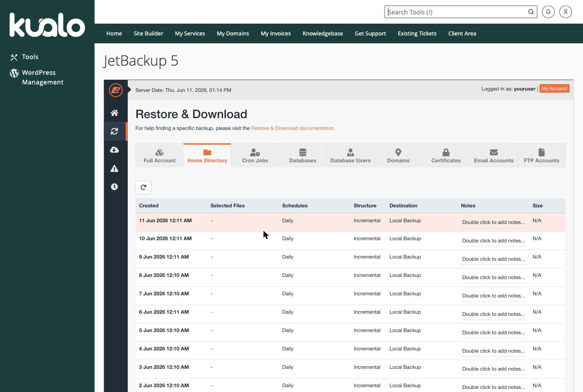Screen dimensions: 583x392
Task: Click the My Account button
Action: tap(554, 88)
